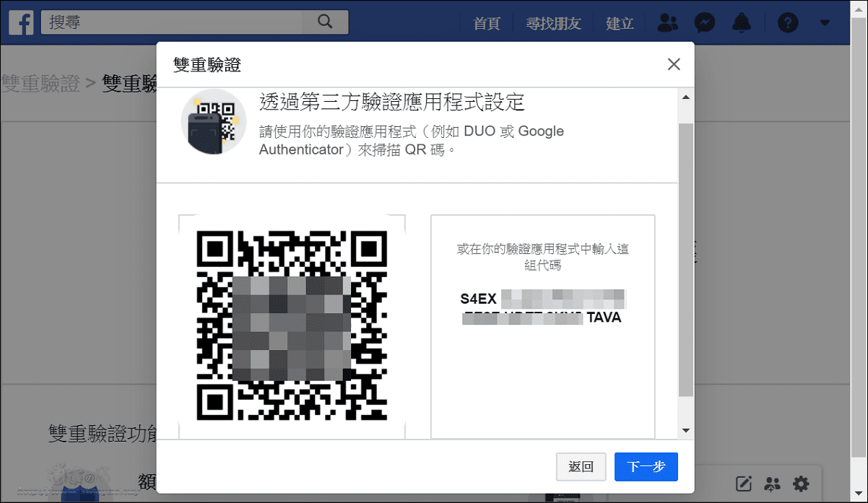The height and width of the screenshot is (503, 868).
Task: Click the TAVA code text
Action: (604, 318)
